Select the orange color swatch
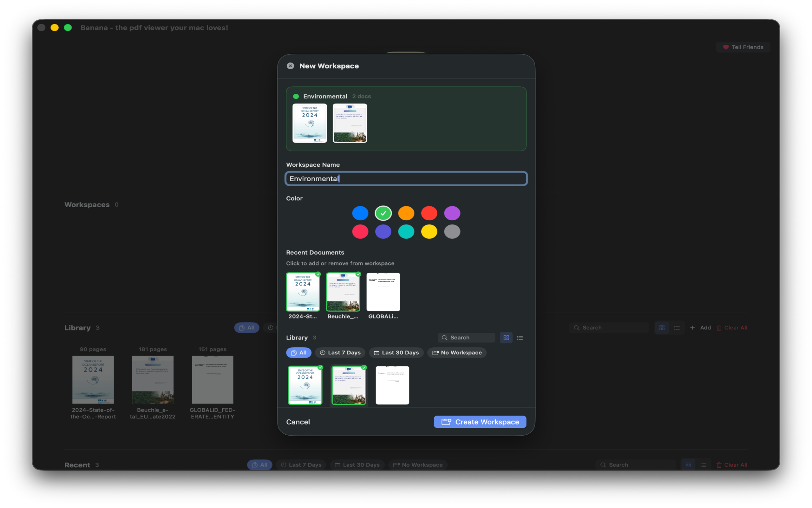 [406, 213]
